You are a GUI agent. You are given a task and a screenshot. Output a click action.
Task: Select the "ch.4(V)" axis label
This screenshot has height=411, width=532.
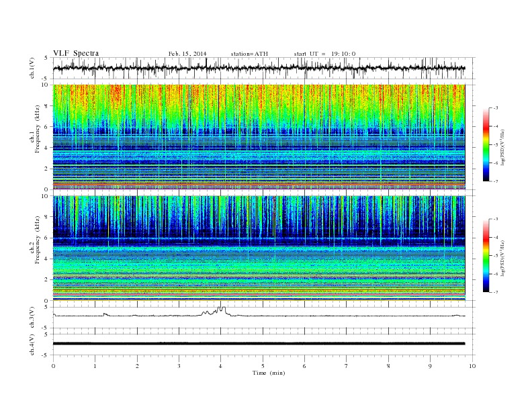pos(32,345)
